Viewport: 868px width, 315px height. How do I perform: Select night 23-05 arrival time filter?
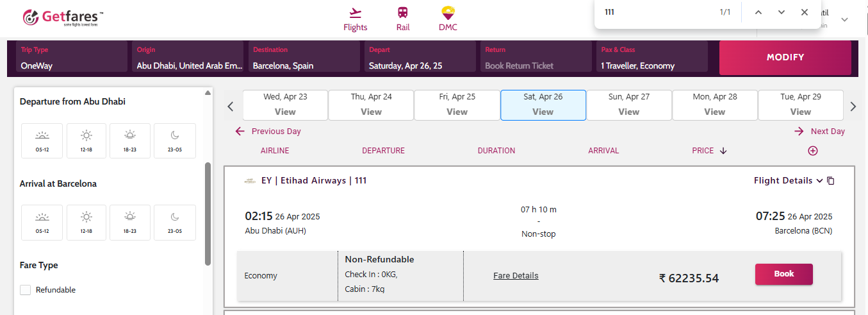[x=175, y=223]
